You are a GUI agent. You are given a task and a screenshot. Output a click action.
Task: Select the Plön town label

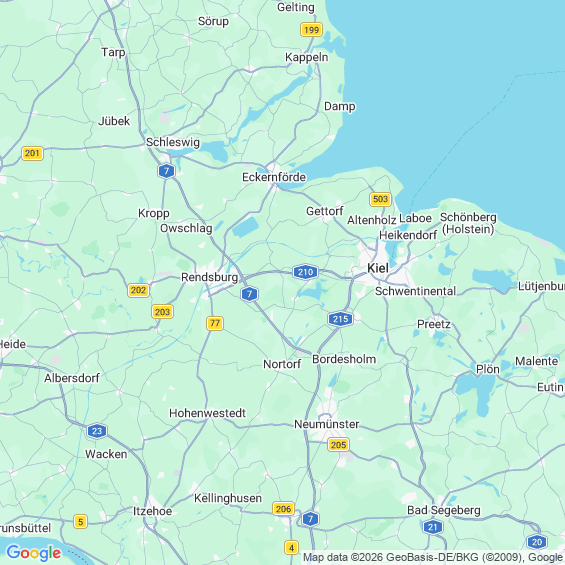pos(488,369)
